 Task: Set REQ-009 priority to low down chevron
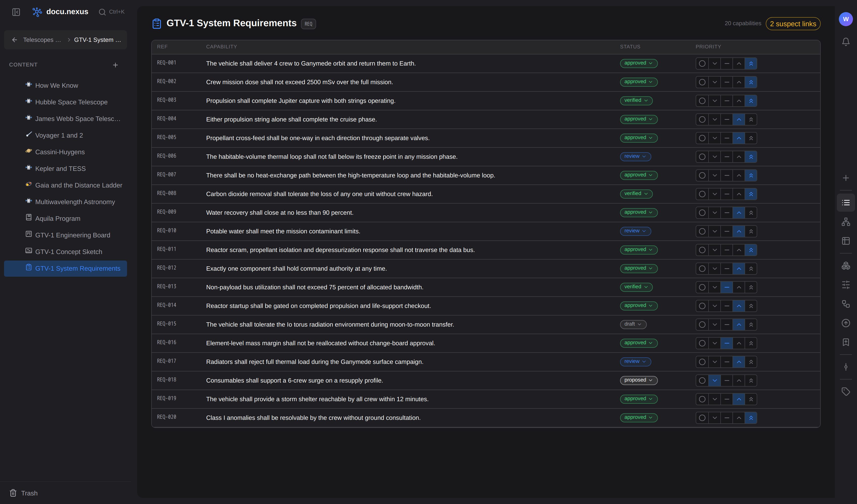click(x=715, y=213)
